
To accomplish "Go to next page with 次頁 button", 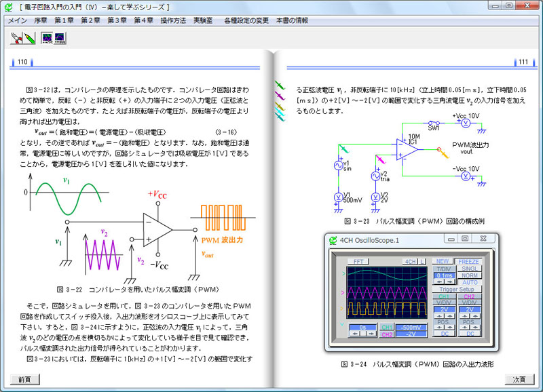I will coord(519,380).
